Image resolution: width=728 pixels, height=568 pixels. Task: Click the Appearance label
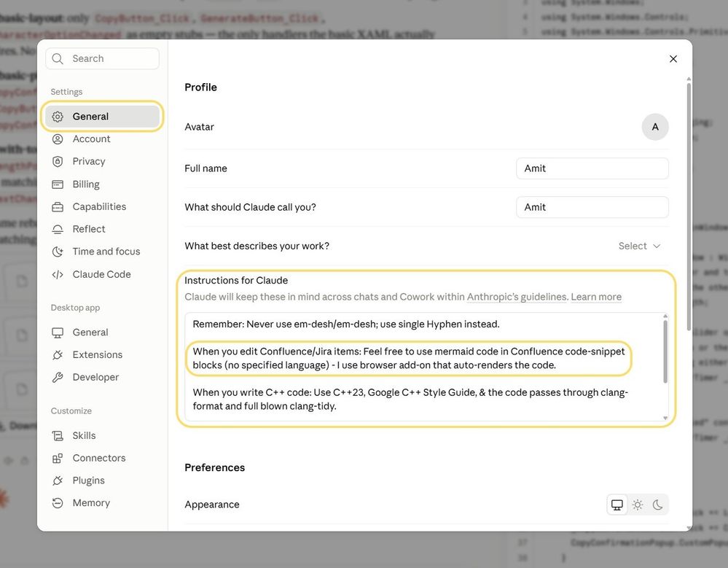click(x=212, y=505)
